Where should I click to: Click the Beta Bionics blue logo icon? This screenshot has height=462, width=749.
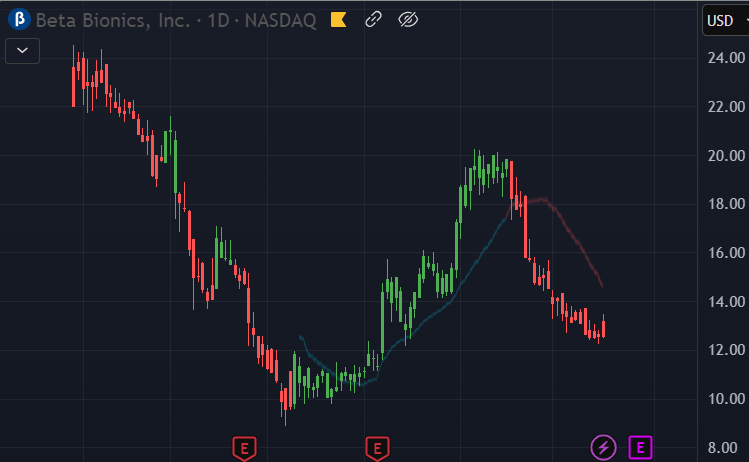point(19,20)
